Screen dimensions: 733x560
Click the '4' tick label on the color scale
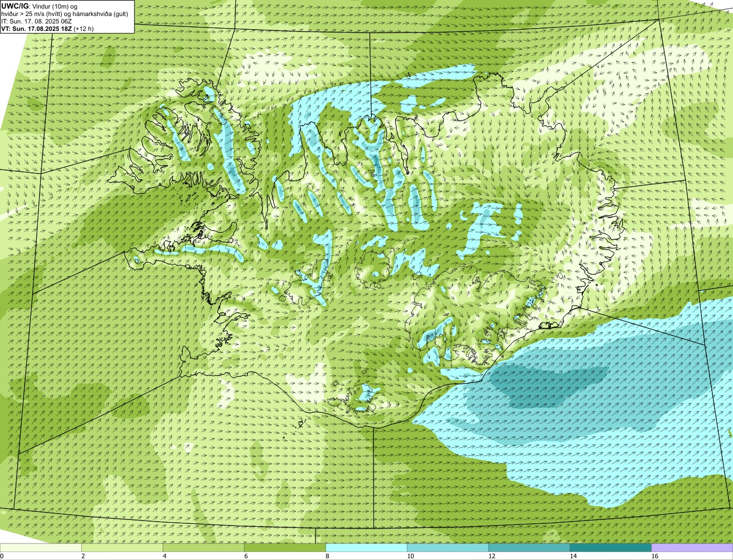click(164, 556)
